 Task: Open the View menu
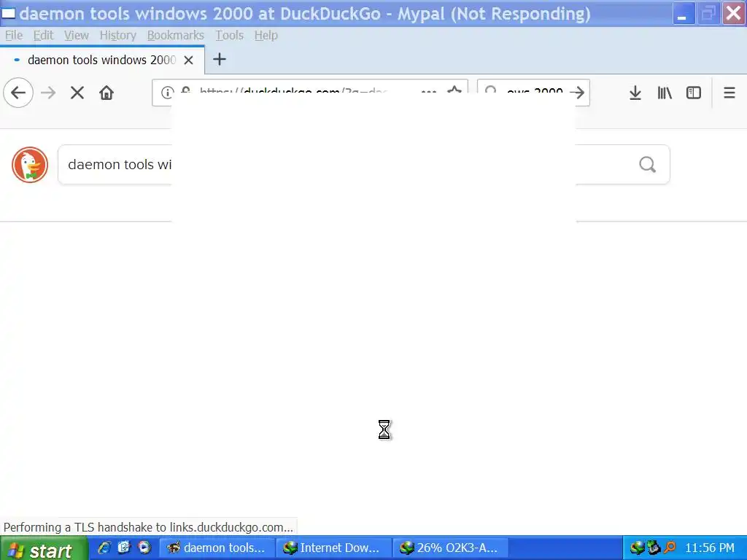76,35
